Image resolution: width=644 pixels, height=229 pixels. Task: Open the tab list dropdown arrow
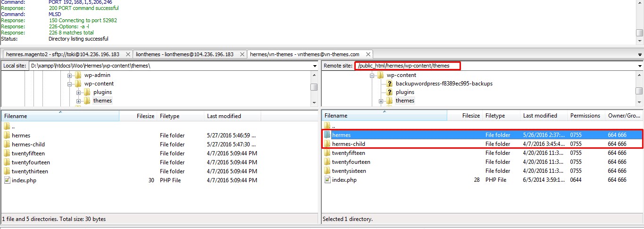pyautogui.click(x=640, y=55)
